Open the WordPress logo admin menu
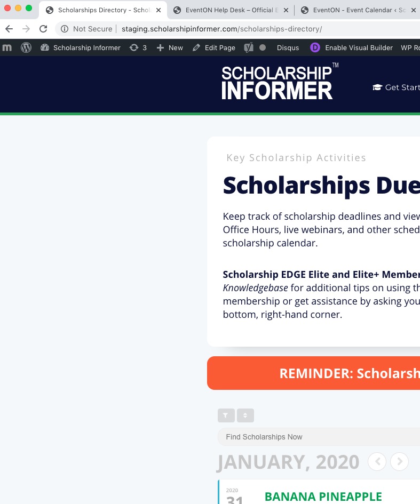The width and height of the screenshot is (420, 504). (x=26, y=47)
